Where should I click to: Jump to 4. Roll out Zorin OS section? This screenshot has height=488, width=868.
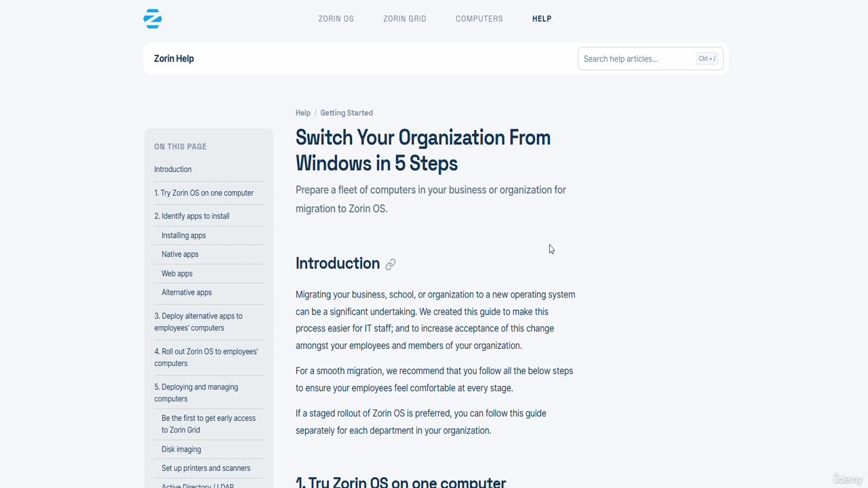pyautogui.click(x=206, y=357)
